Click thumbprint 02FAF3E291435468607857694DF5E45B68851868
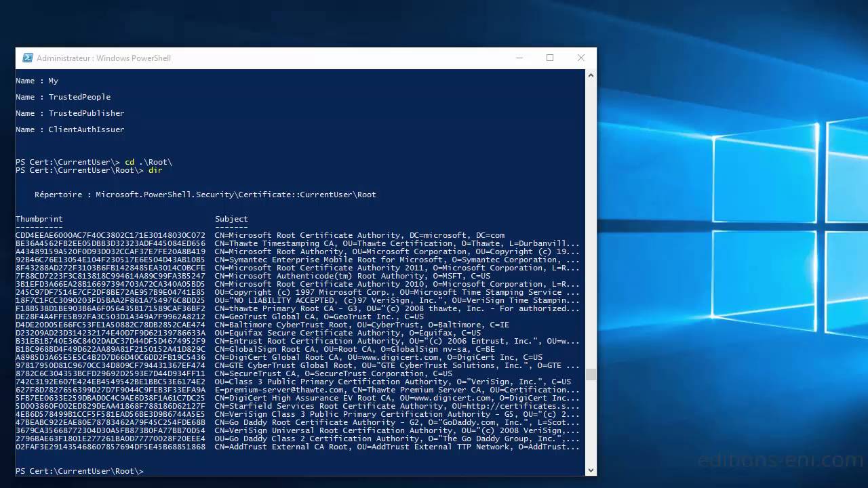Image resolution: width=868 pixels, height=488 pixels. point(111,447)
